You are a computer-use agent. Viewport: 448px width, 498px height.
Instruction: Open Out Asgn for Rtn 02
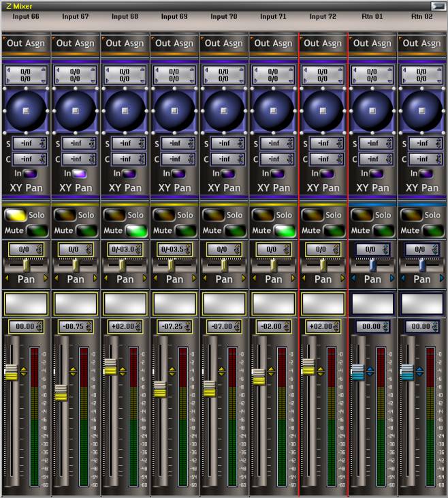tap(422, 43)
